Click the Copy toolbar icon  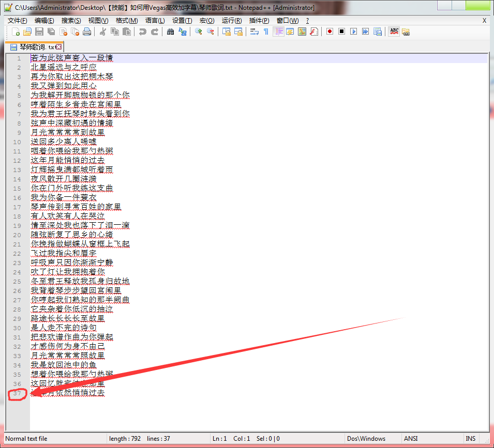tap(115, 32)
